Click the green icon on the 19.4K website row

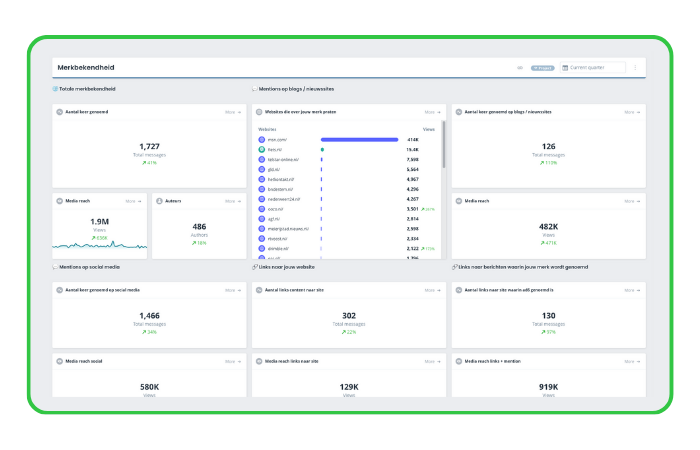tap(262, 150)
